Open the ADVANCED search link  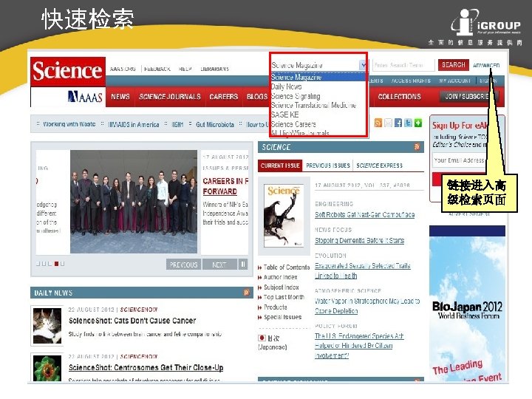(x=486, y=66)
